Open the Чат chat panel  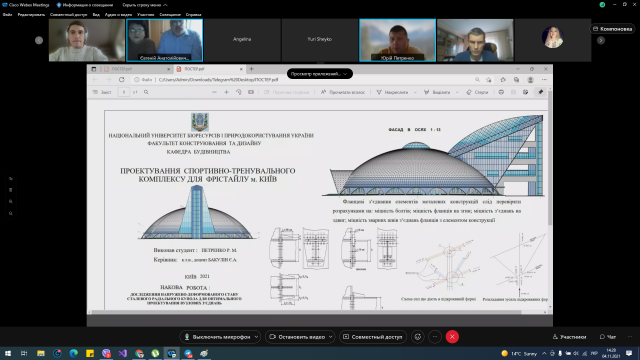608,337
